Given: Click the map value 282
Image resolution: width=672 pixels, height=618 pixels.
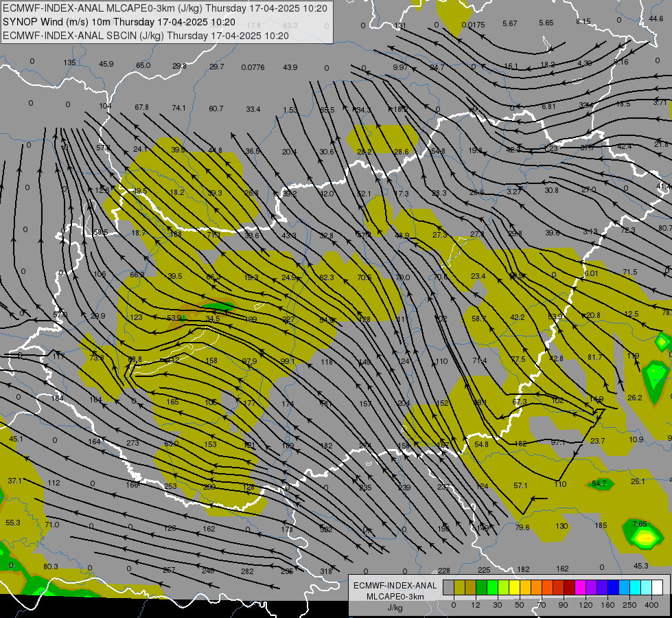Looking at the screenshot, I should (247, 571).
